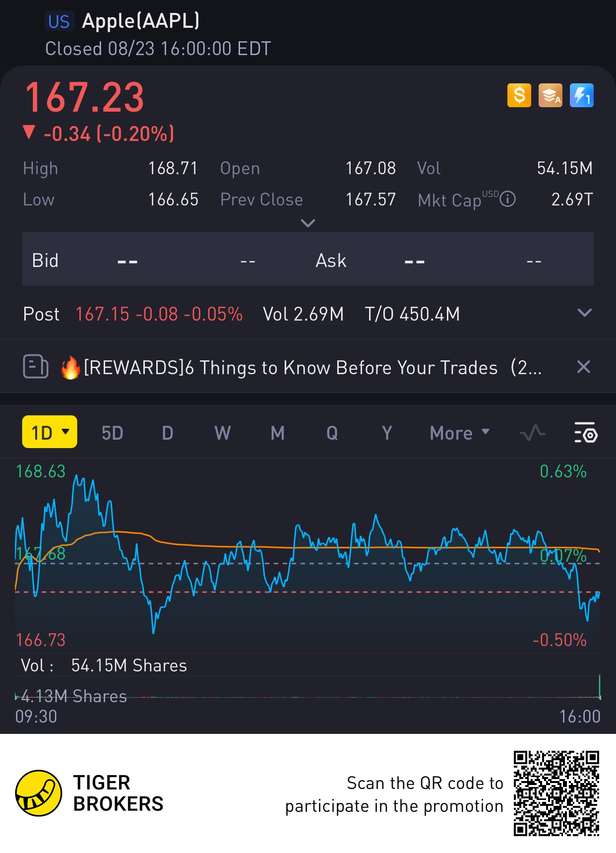Viewport: 616px width, 853px height.
Task: Tap the Open value 167.08
Action: pyautogui.click(x=370, y=168)
